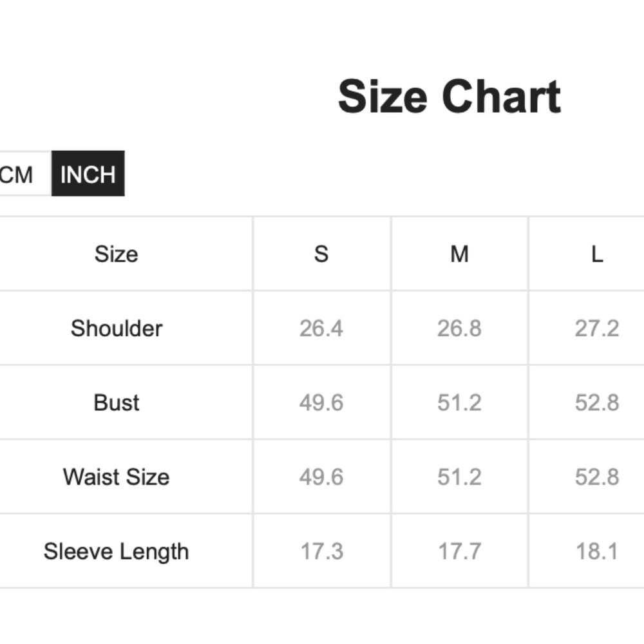Click sleeve length value 18.1

coord(597,551)
